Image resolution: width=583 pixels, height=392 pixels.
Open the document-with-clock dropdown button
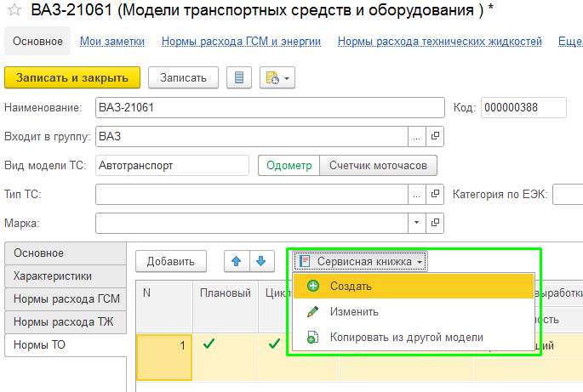277,77
